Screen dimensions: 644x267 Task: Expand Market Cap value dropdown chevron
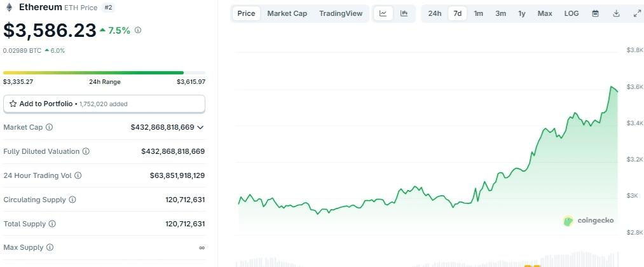[x=200, y=128]
